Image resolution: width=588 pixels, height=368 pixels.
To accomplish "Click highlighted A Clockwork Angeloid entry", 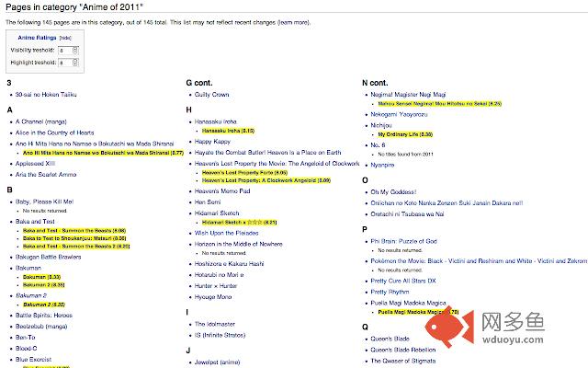I will coord(266,180).
